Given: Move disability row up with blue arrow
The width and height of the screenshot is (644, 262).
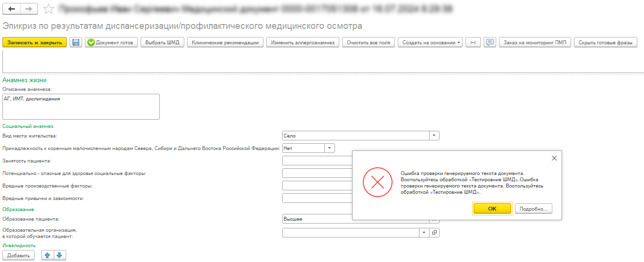Looking at the screenshot, I should pyautogui.click(x=48, y=255).
